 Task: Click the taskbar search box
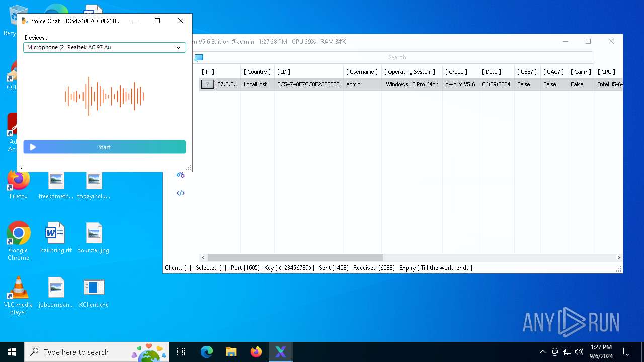tap(97, 352)
